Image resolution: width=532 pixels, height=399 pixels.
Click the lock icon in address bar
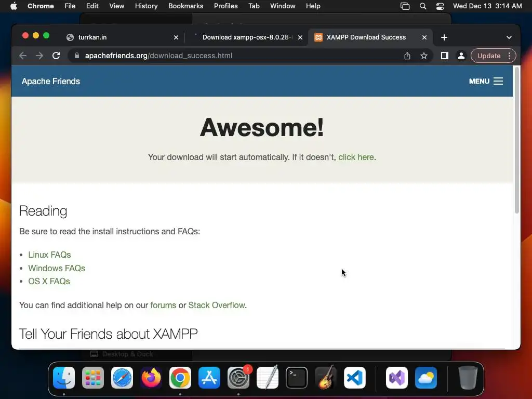click(77, 56)
